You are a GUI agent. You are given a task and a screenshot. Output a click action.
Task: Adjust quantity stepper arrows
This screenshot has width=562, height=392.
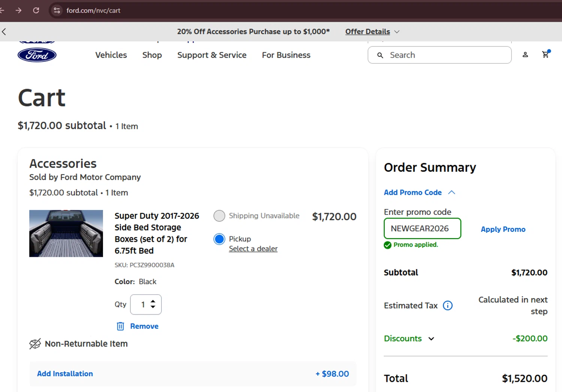(153, 304)
